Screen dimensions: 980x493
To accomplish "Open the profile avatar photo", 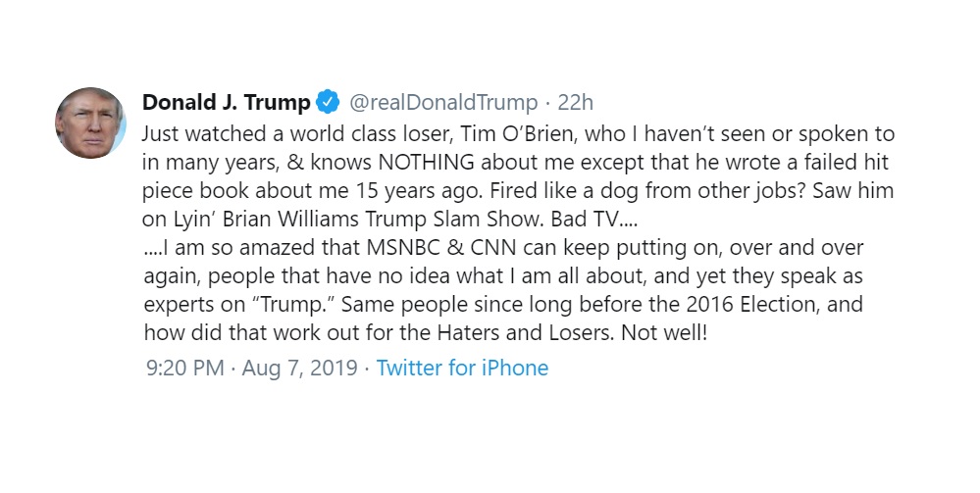I will (x=90, y=123).
